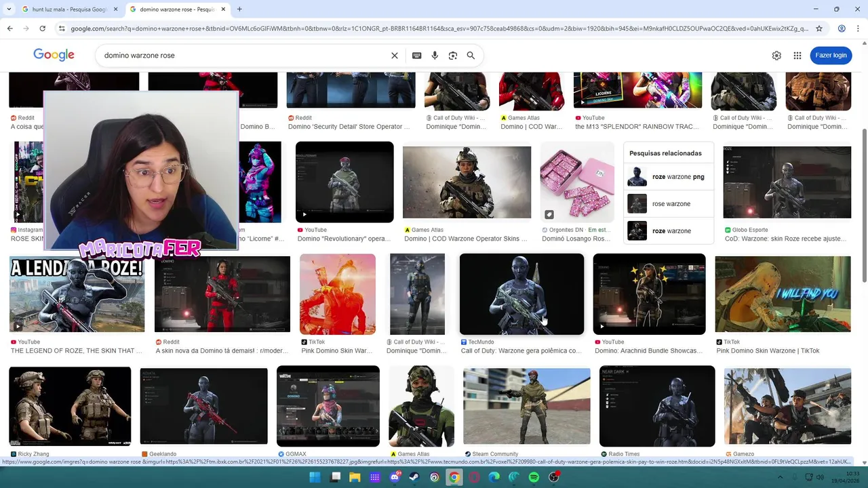Open Google Lens image search
The width and height of the screenshot is (868, 488).
(x=453, y=56)
